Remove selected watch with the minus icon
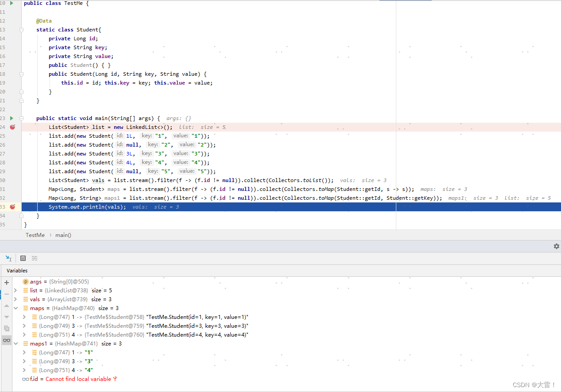Screen dimensions: 561x392 click(x=6, y=295)
